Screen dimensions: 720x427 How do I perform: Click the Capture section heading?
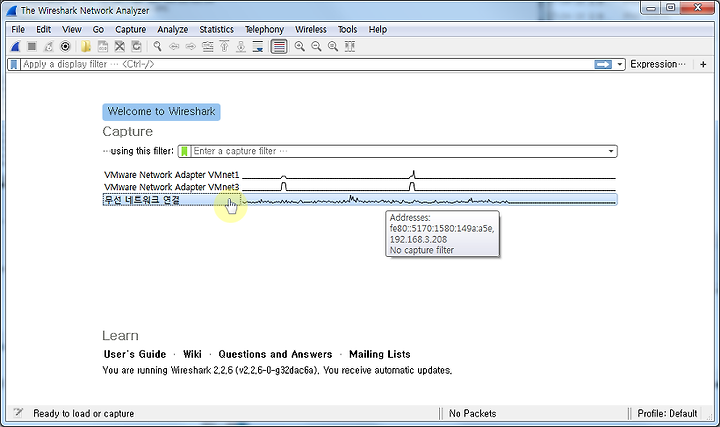[128, 132]
